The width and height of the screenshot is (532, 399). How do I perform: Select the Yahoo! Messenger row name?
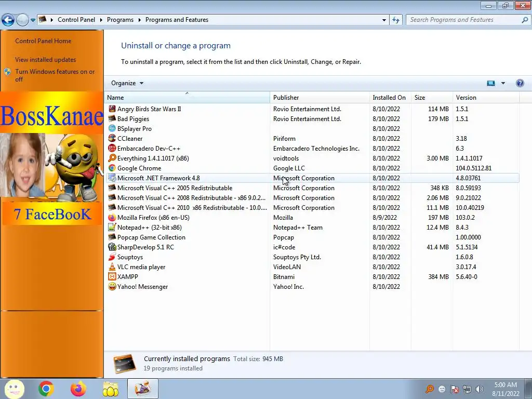pyautogui.click(x=142, y=287)
